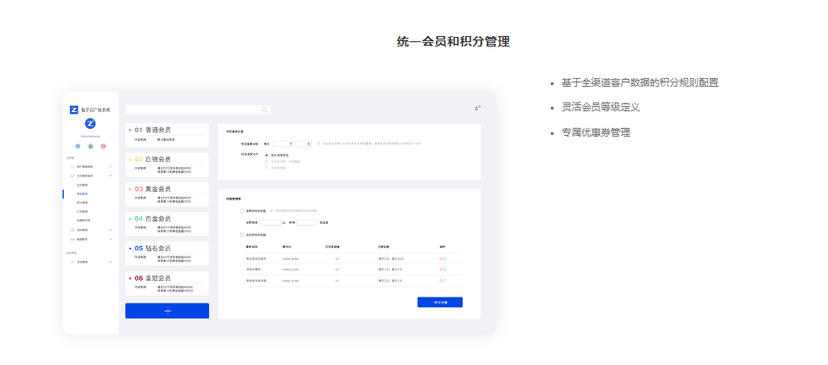Select the radio option above the two input boxes
The width and height of the screenshot is (828, 365).
pos(242,211)
